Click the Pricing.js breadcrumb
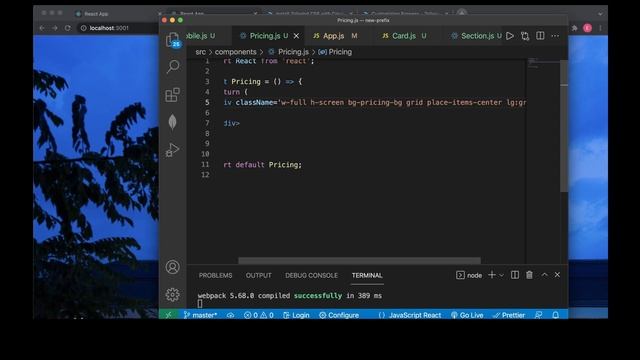The image size is (640, 360). (x=289, y=52)
